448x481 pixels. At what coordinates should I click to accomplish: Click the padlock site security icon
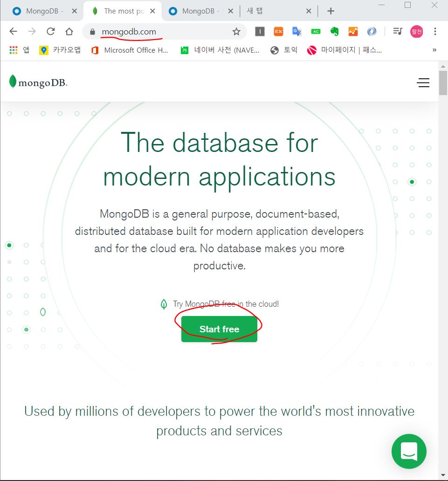(x=92, y=32)
